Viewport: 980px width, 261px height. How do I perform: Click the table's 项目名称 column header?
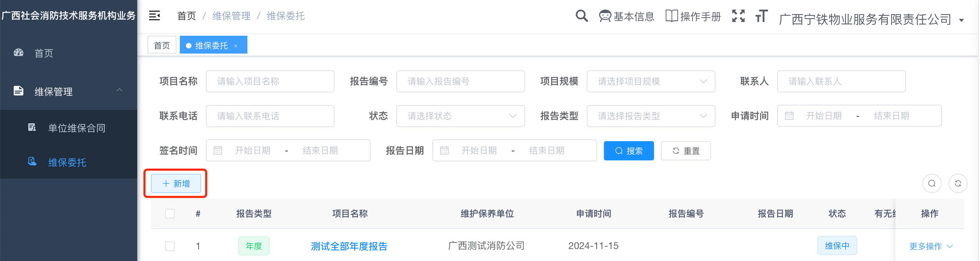[x=350, y=214]
